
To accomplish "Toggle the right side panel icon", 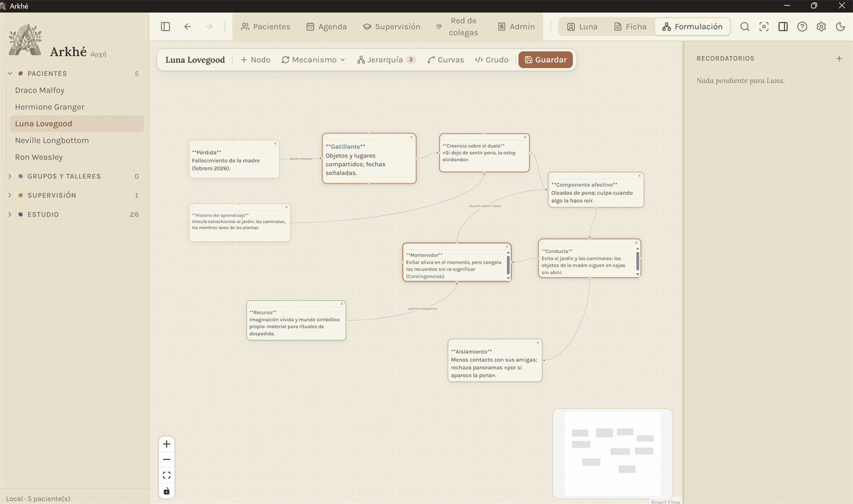I will tap(783, 26).
